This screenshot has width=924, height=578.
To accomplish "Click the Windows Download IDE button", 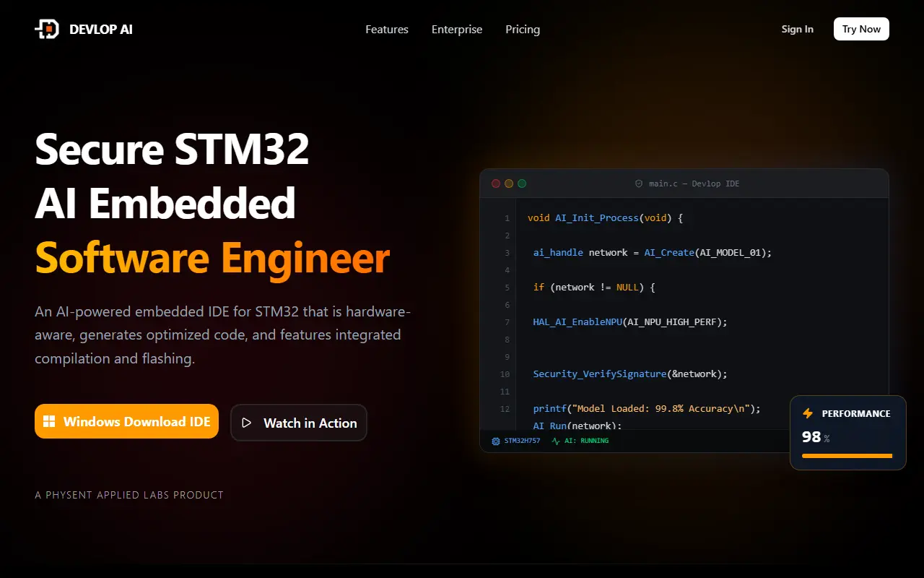I will (x=126, y=421).
